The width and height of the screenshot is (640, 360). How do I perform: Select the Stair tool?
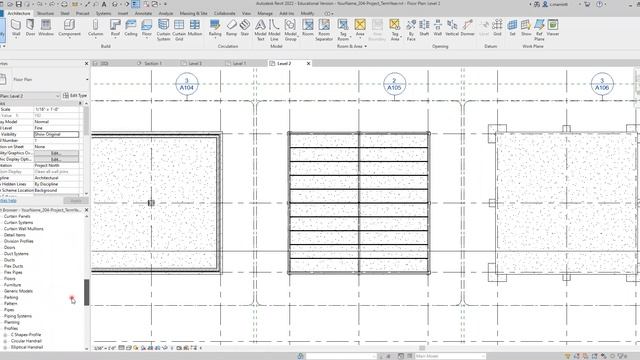(x=245, y=28)
